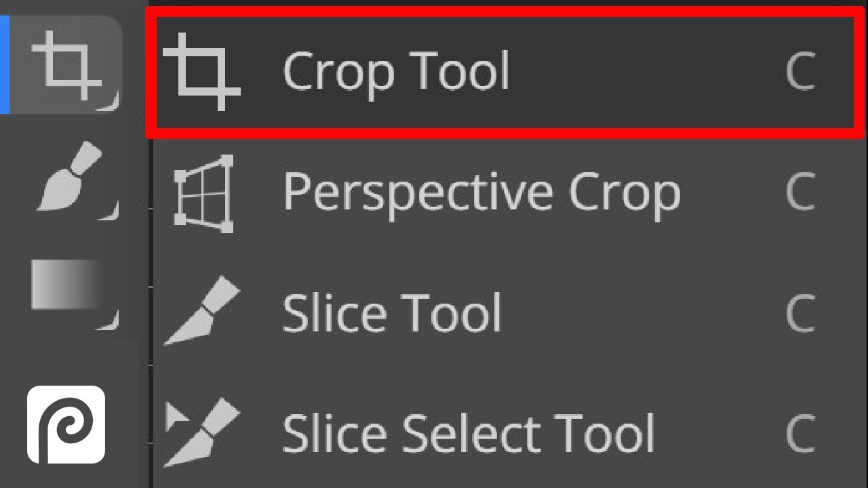Click the Photopea spiral logo

pos(66,425)
